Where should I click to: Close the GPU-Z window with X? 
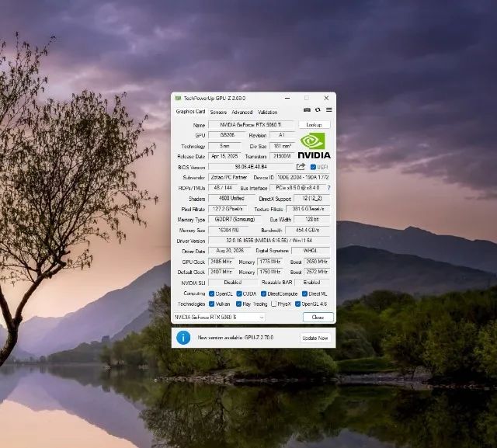[x=326, y=98]
